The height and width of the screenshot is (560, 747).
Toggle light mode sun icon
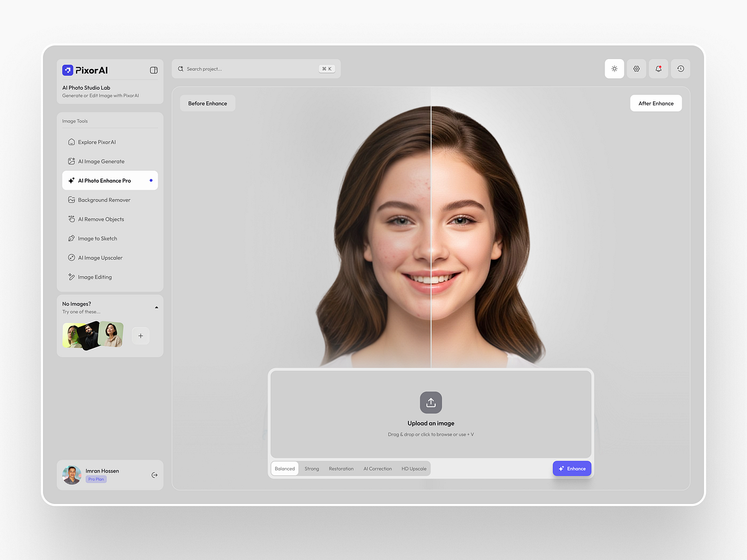614,69
